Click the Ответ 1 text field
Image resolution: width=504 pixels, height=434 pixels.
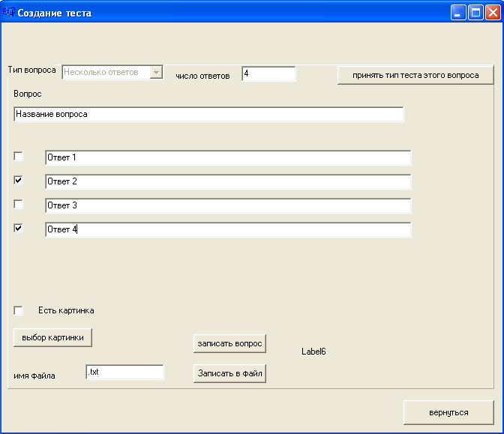228,157
